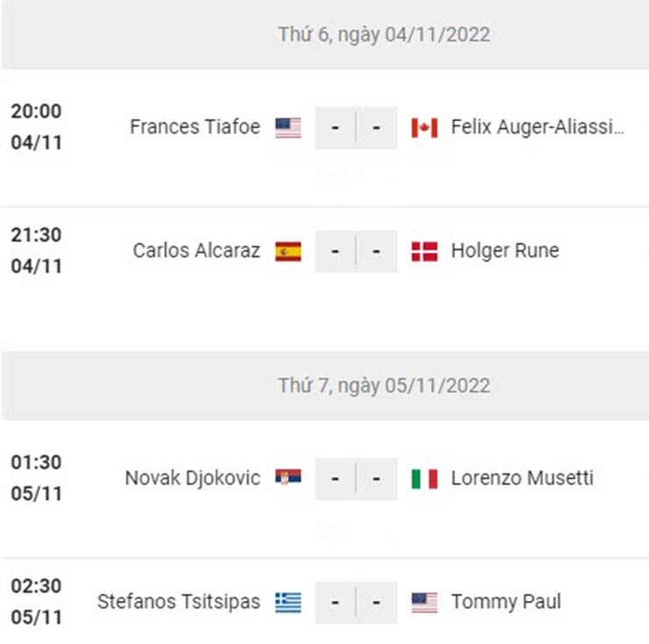Click the Italy flag beside Lorenzo Musetti
Screen dimensions: 649x644
pos(424,479)
